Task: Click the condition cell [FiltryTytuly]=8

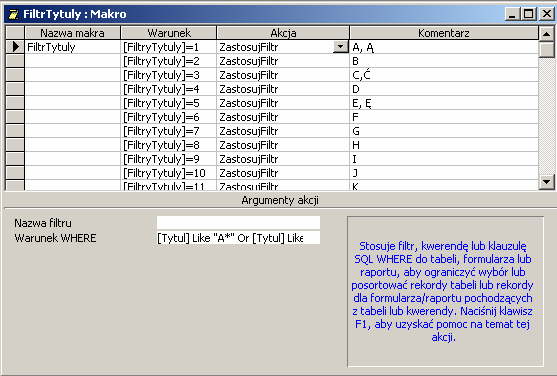Action: point(169,145)
